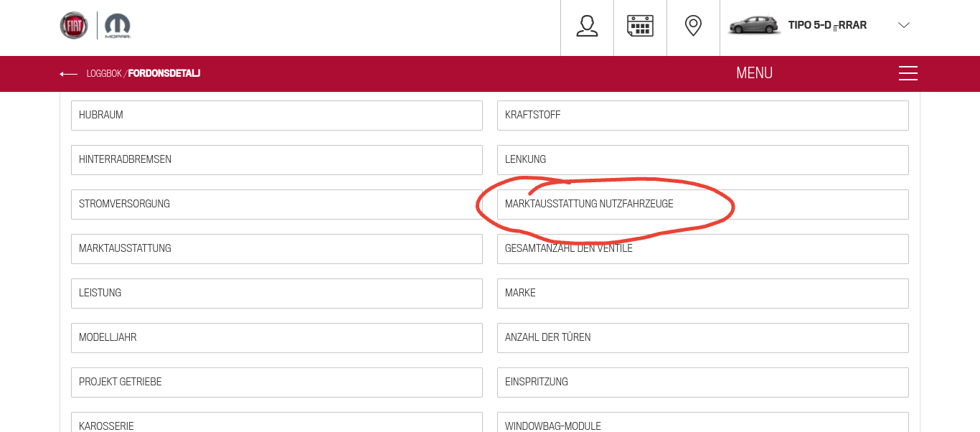980x432 pixels.
Task: Click the Tipo car thumbnail
Action: pos(754,26)
